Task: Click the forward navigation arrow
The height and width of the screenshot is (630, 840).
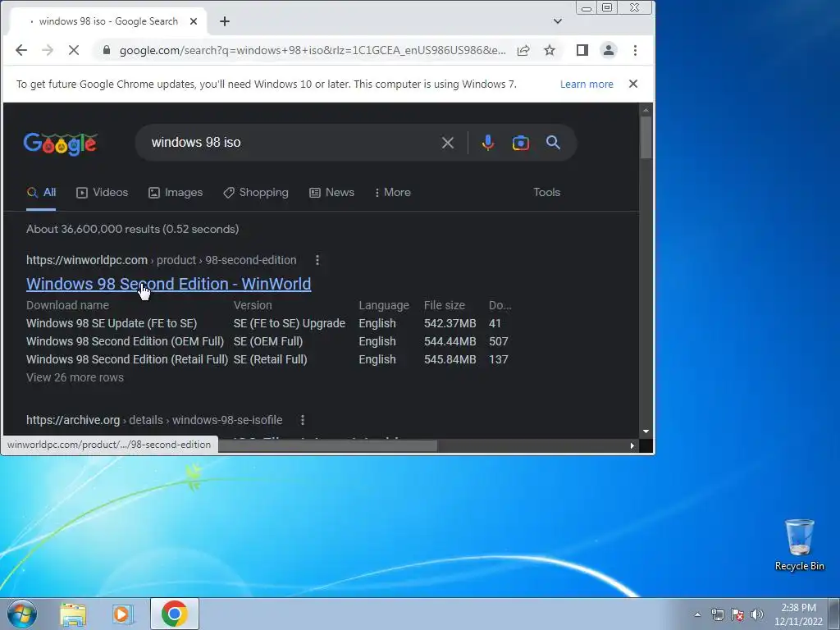Action: coord(48,50)
